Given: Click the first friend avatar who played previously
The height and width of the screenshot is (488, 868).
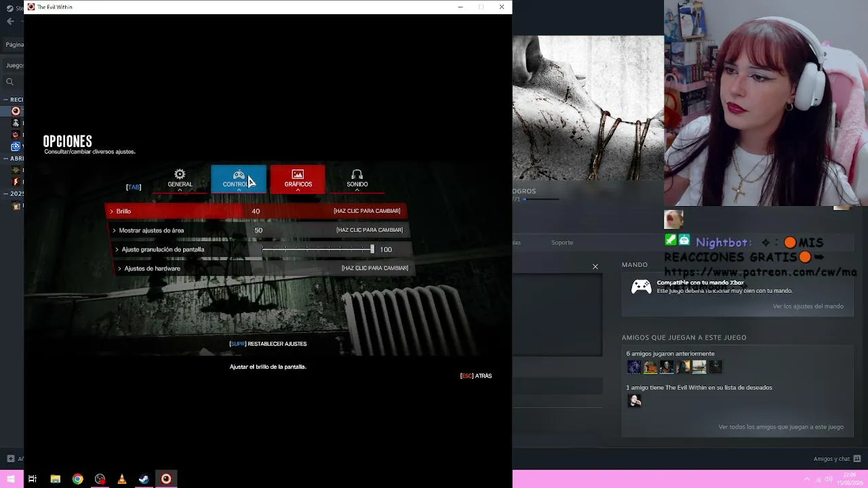Looking at the screenshot, I should point(634,367).
